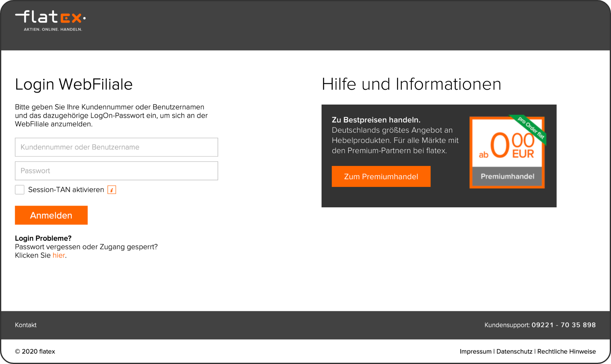Enable Session-TAN aktivieren

click(x=19, y=189)
